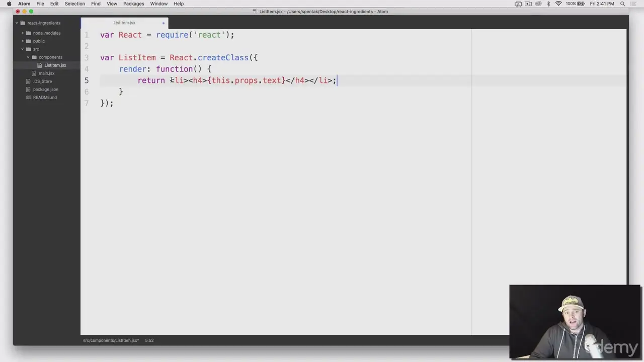Screen dimensions: 644x362
Task: Click on the 'return' keyword in line 5
Action: (151, 80)
